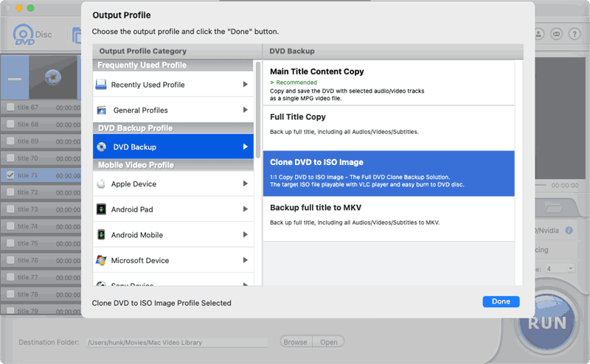Click the output folder icon in main window
This screenshot has height=364, width=590.
coord(552,207)
